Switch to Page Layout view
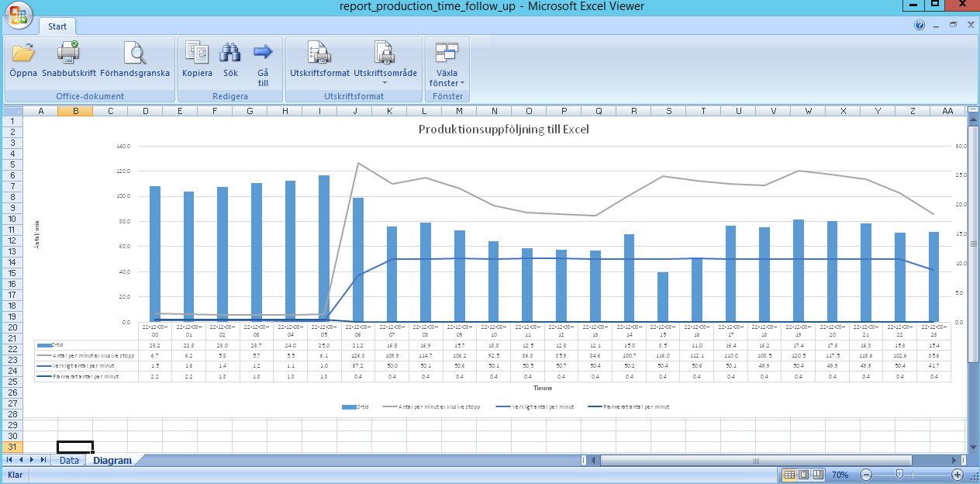Image resolution: width=980 pixels, height=484 pixels. 803,475
